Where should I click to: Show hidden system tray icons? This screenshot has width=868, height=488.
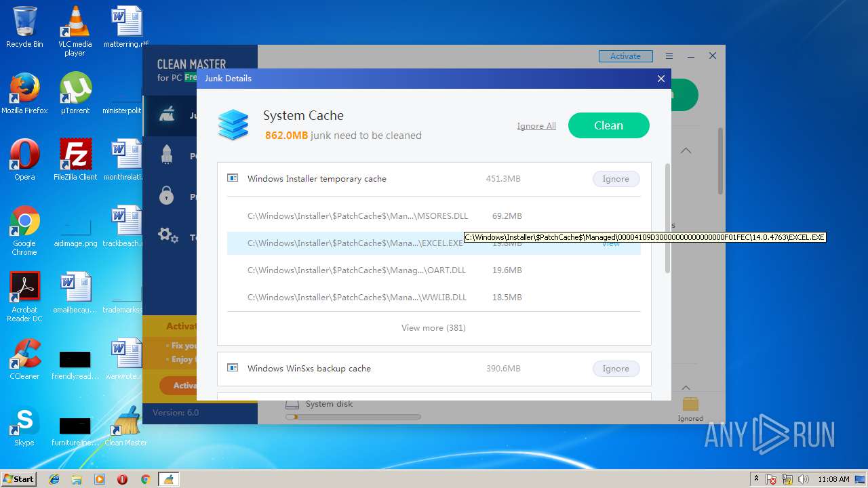pos(756,479)
